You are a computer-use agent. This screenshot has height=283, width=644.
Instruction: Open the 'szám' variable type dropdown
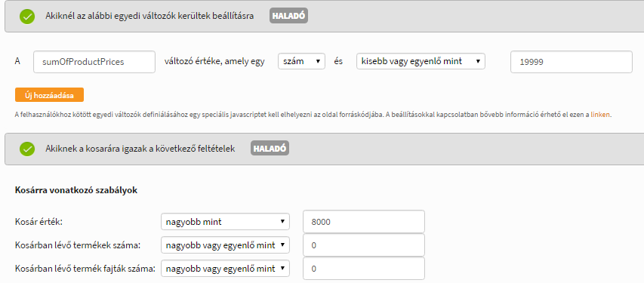(302, 61)
